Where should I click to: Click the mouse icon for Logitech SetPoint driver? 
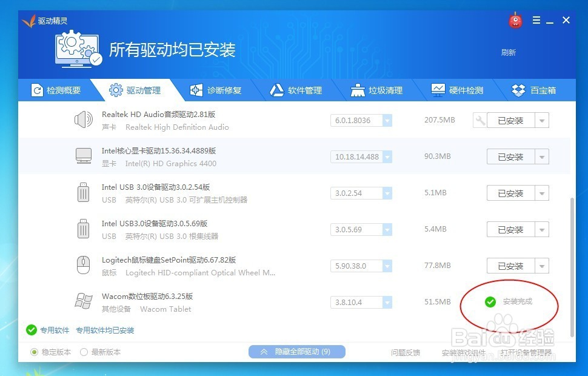[x=83, y=265]
